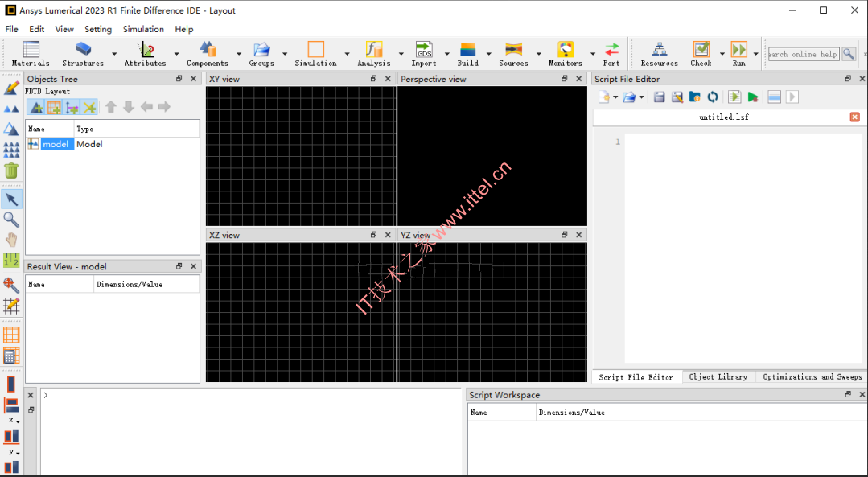
Task: Expand the New script dropdown arrow
Action: [x=615, y=97]
